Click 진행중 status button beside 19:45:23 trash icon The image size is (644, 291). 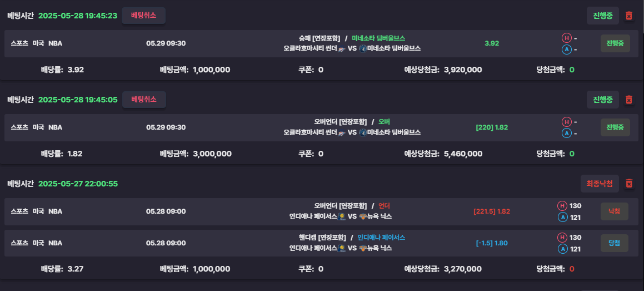(x=602, y=16)
